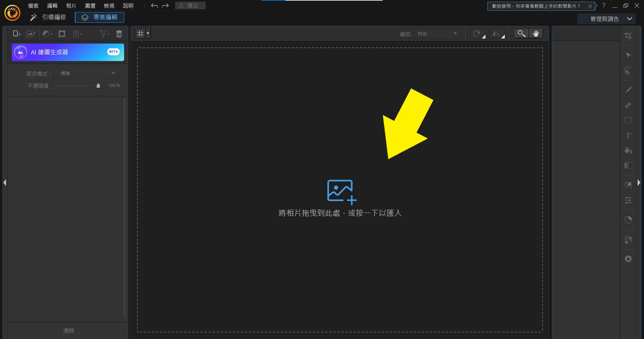The height and width of the screenshot is (339, 644).
Task: Open the adjustment sliders tool
Action: click(x=628, y=200)
